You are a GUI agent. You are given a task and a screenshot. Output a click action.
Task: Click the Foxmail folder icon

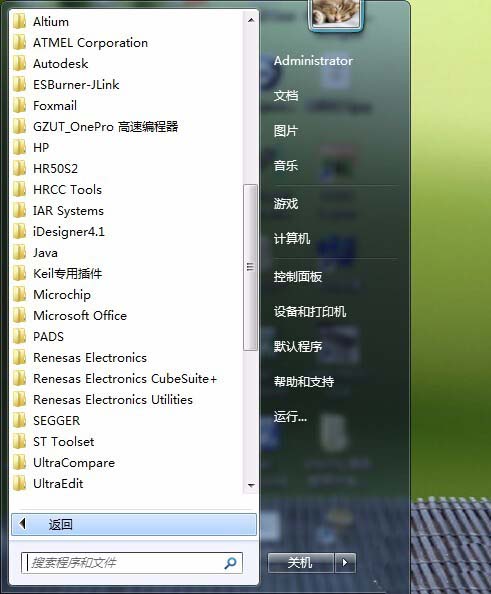(x=19, y=106)
